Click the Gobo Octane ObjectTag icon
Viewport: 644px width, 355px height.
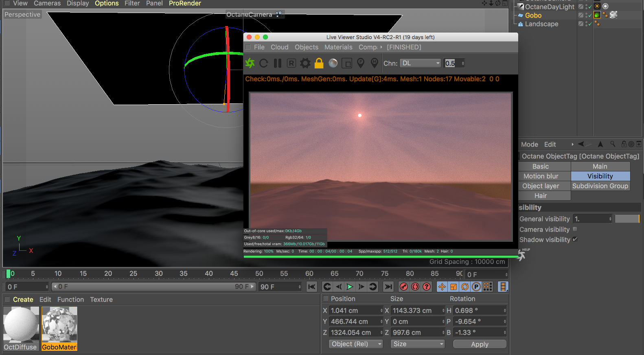click(597, 15)
